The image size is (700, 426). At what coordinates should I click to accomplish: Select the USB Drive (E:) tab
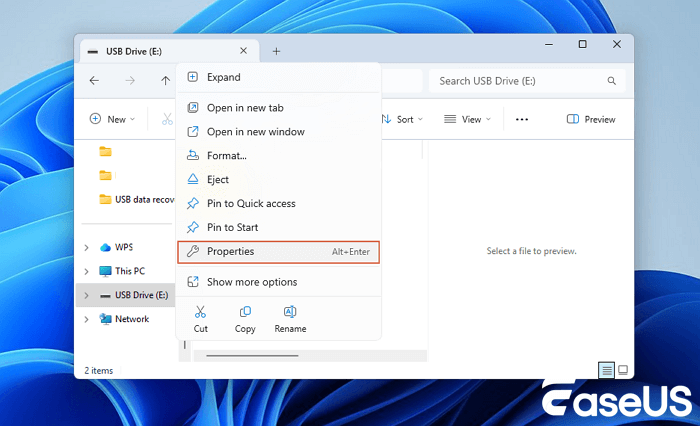tap(170, 51)
